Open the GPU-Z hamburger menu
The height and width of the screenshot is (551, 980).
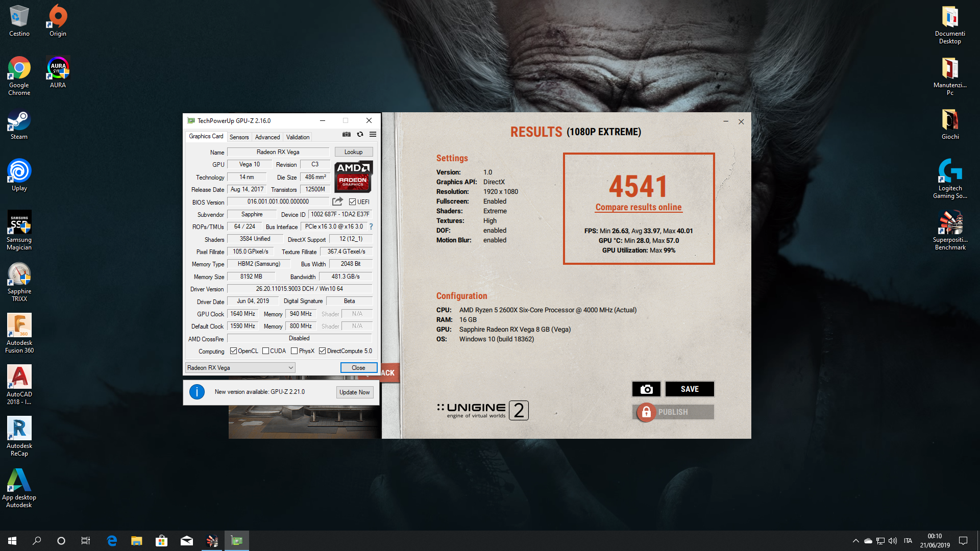[x=373, y=134]
